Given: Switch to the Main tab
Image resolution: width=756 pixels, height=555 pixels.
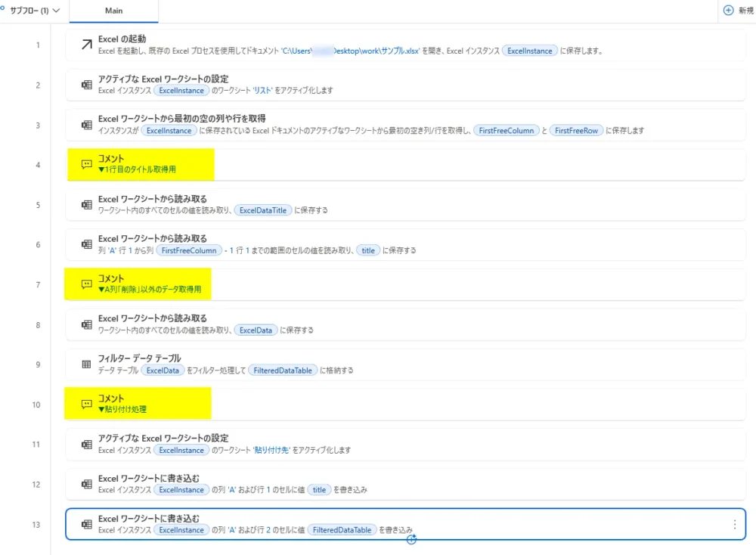Looking at the screenshot, I should [113, 11].
